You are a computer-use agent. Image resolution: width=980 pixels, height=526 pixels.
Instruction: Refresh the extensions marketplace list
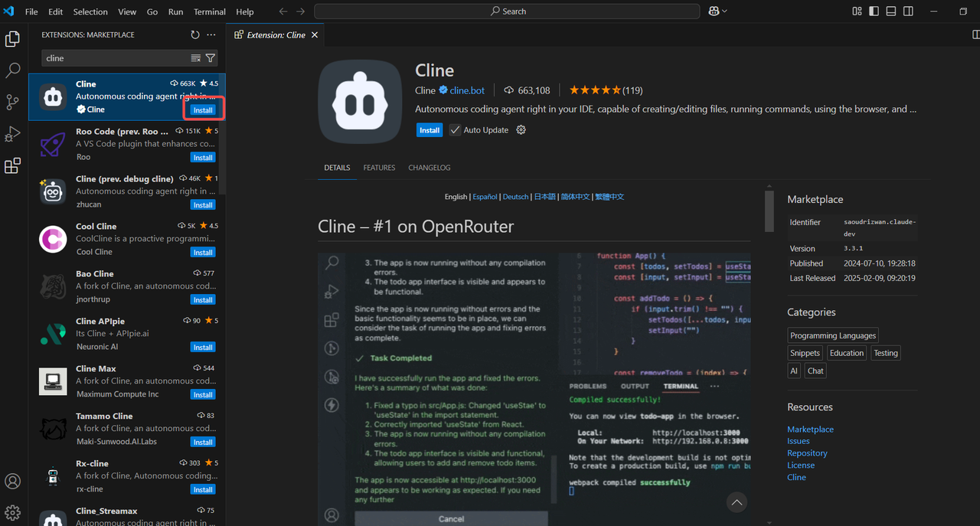[x=195, y=34]
